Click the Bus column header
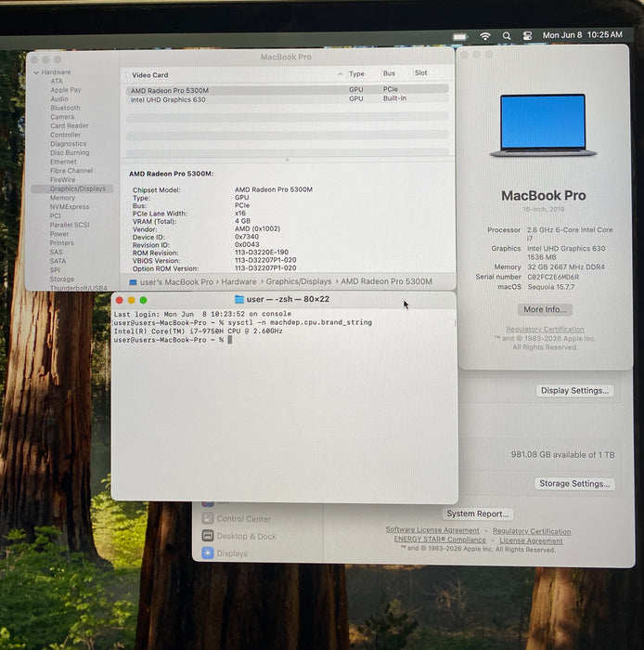The height and width of the screenshot is (650, 644). (389, 73)
